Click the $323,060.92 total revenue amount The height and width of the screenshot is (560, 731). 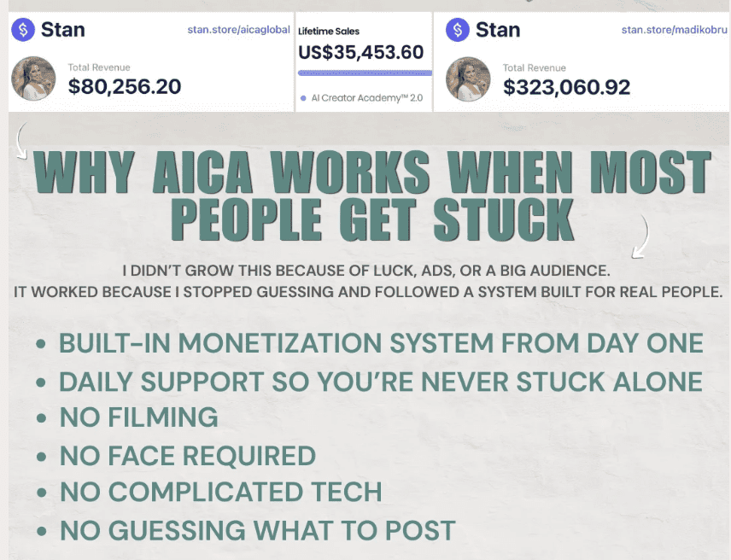[566, 86]
